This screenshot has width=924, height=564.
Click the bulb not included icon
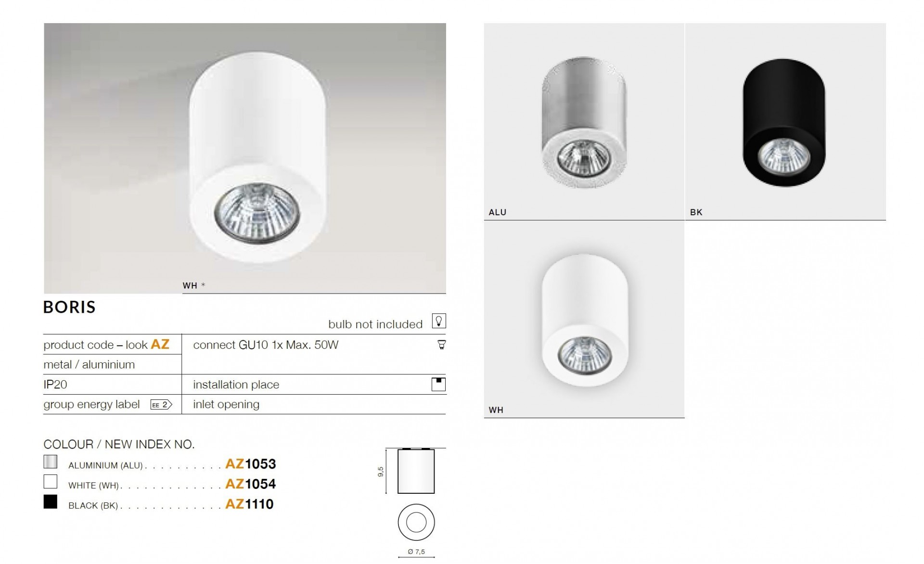tap(439, 321)
